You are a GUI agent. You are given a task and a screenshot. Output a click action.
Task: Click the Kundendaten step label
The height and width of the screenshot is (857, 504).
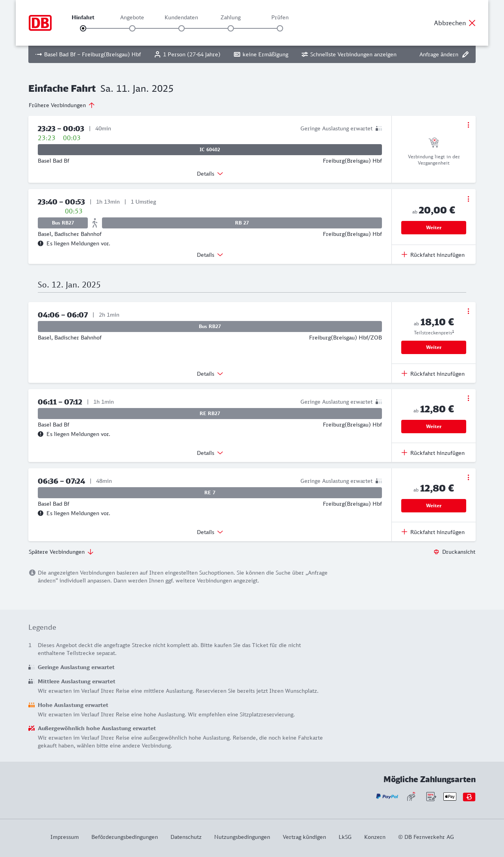coord(181,17)
